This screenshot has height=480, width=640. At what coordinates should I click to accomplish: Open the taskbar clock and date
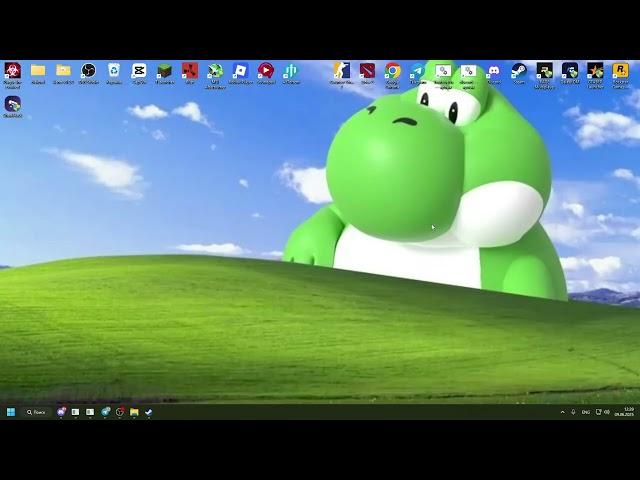coord(624,412)
